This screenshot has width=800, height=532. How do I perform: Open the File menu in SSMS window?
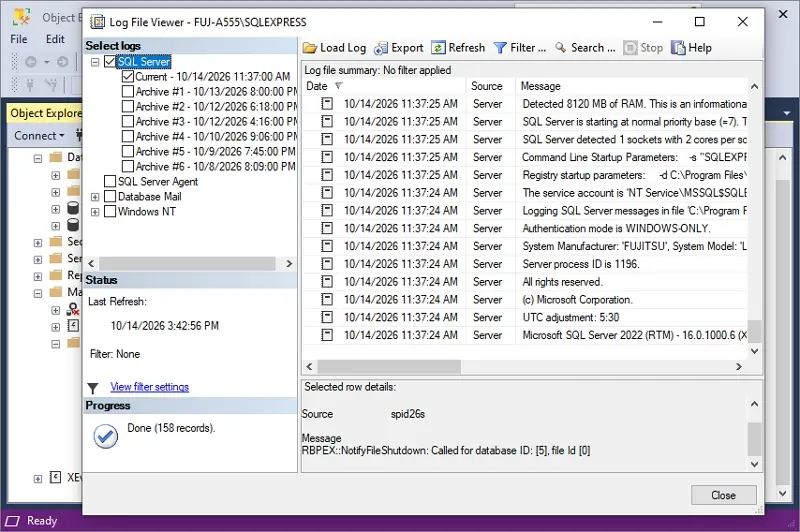click(x=19, y=39)
